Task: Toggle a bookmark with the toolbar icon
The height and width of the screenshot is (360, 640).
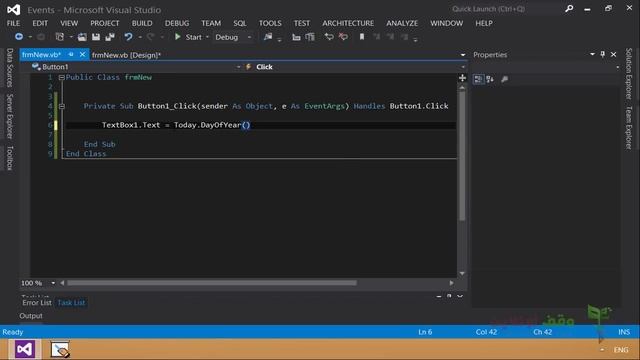Action: point(362,37)
